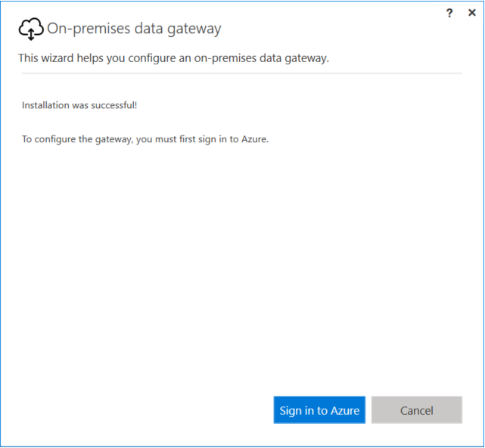Click "To configure the gateway" phrase
This screenshot has height=448, width=485.
click(x=76, y=139)
